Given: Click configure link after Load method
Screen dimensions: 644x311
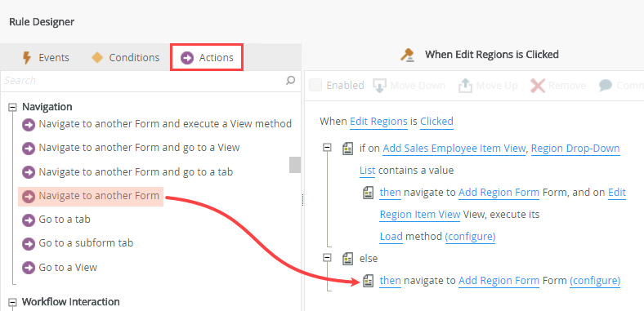Looking at the screenshot, I should pos(470,237).
